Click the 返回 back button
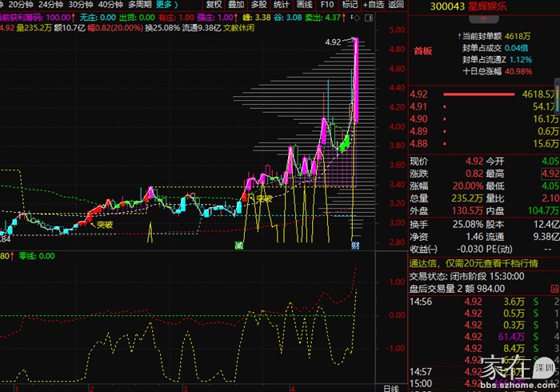The height and width of the screenshot is (392, 560). (x=395, y=4)
